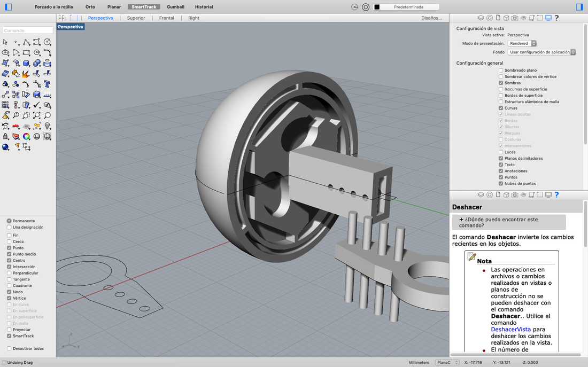Select the Rectangle tool

click(x=26, y=52)
